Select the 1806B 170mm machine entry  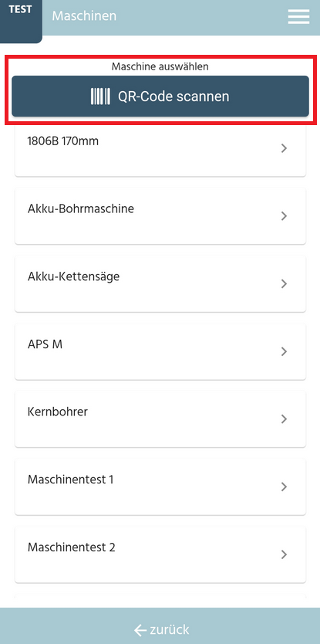[x=160, y=150]
